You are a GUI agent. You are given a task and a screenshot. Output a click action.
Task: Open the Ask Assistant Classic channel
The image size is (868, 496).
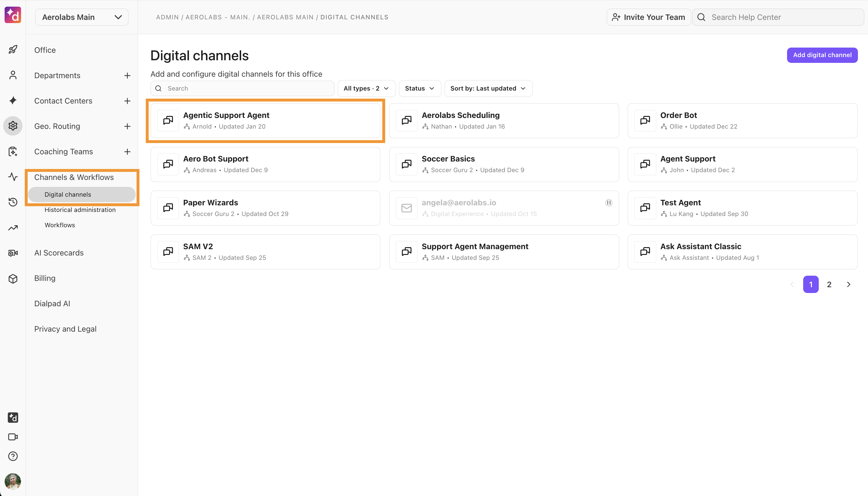742,252
